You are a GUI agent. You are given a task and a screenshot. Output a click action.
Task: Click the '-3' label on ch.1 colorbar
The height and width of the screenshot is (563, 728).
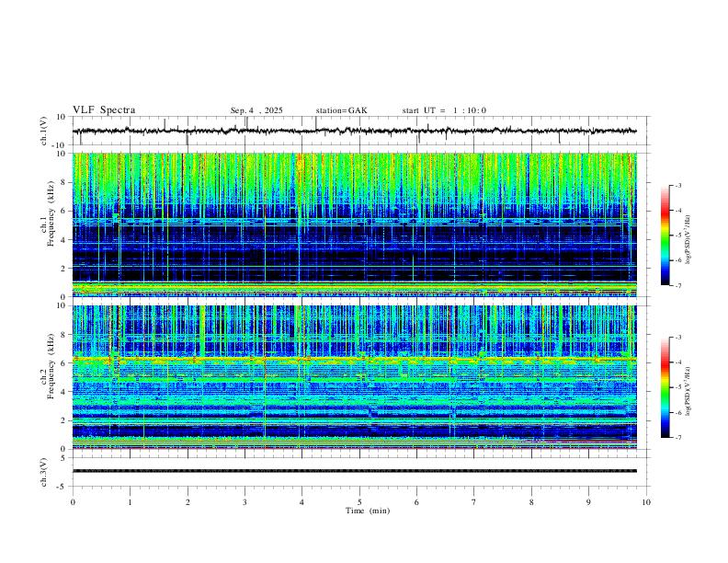[x=677, y=185]
